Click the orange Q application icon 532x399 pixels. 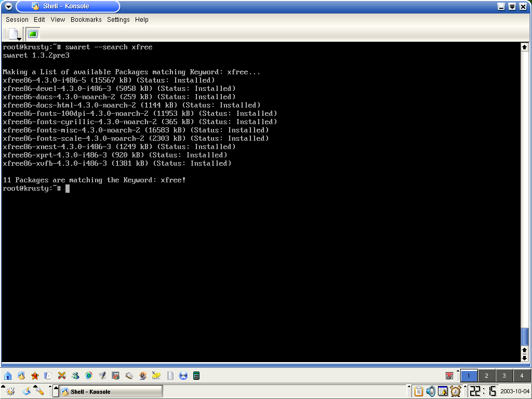(x=143, y=376)
